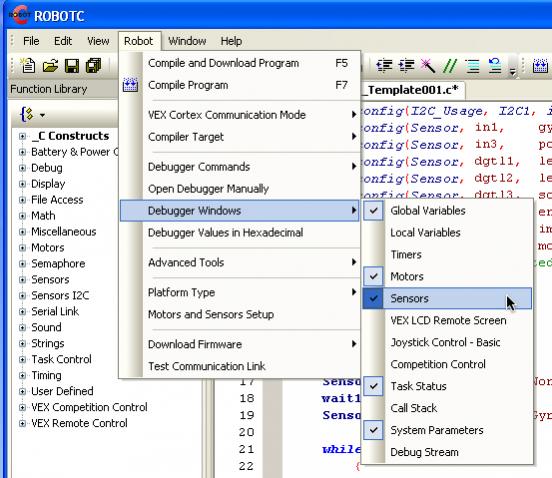Toggle Motors debugger window
The height and width of the screenshot is (478, 552).
click(x=447, y=276)
